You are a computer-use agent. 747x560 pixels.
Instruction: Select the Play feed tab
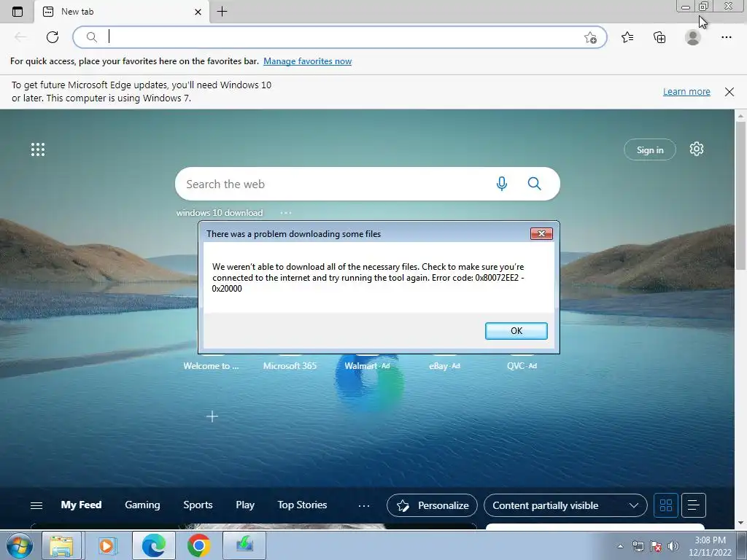pyautogui.click(x=245, y=505)
